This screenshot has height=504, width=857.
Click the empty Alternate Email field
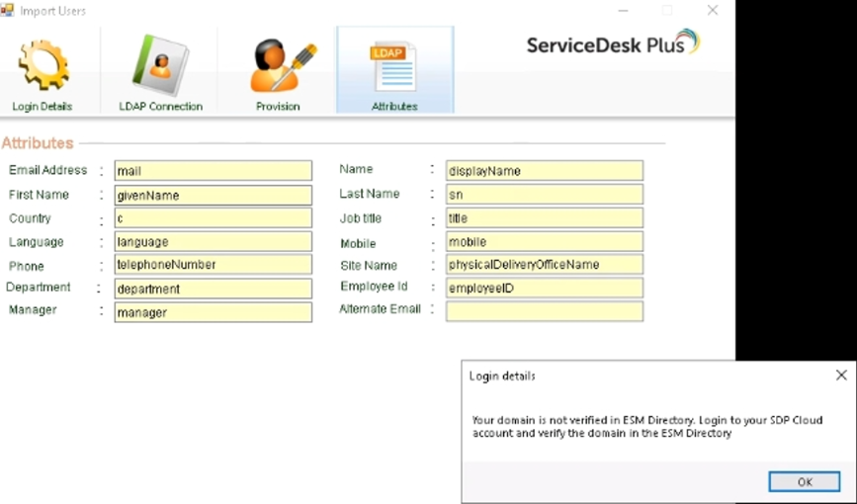(x=545, y=311)
